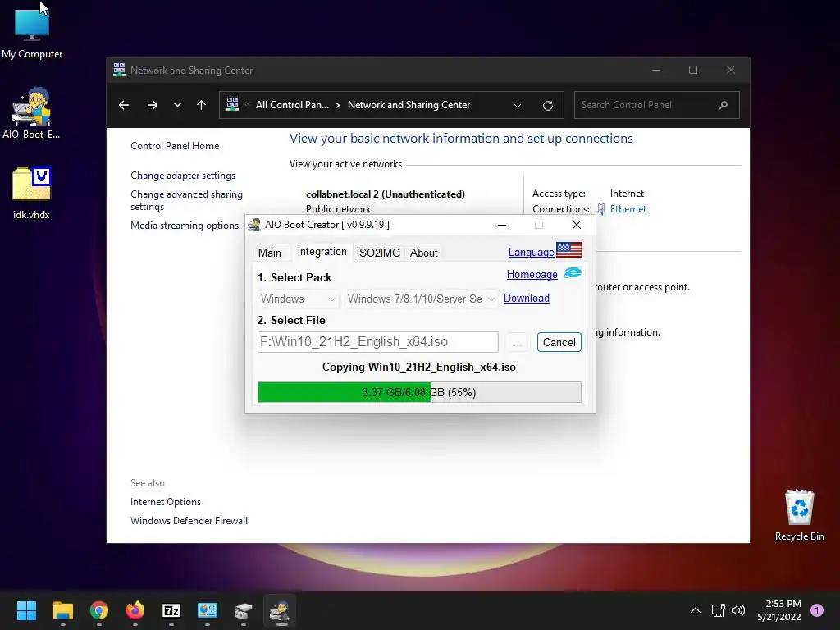The height and width of the screenshot is (630, 840).
Task: Select the Integration tab
Action: pyautogui.click(x=322, y=252)
